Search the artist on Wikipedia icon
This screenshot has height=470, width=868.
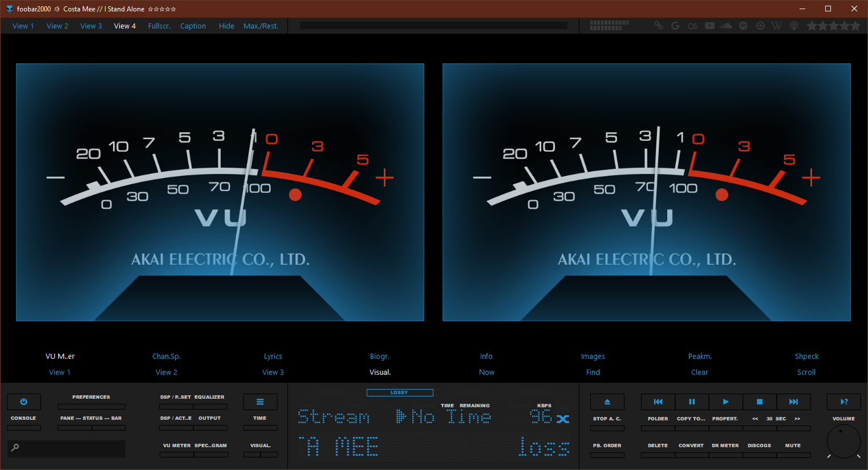pyautogui.click(x=776, y=26)
